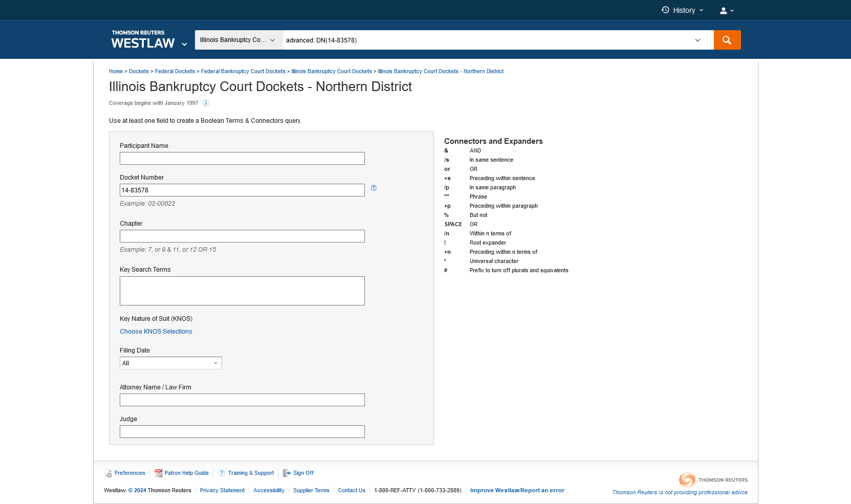Click the Choose KNOS Selections link
Screen dimensions: 851x504
156,332
